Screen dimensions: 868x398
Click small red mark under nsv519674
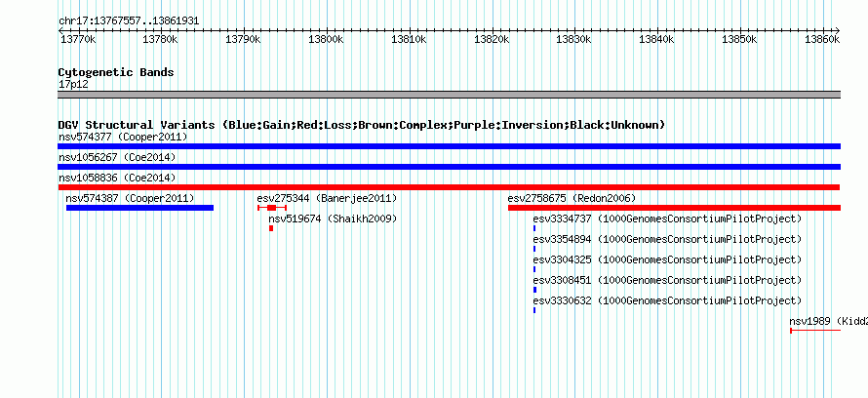271,228
